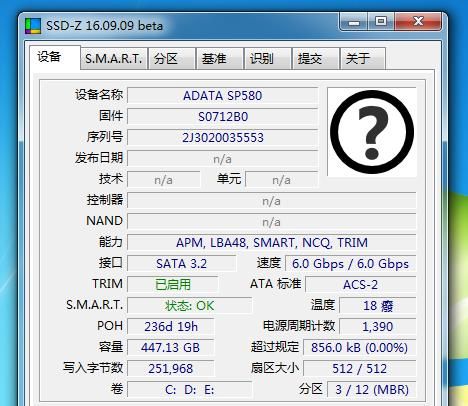Click the 技术 n/a field
The height and width of the screenshot is (406, 468).
pyautogui.click(x=164, y=180)
